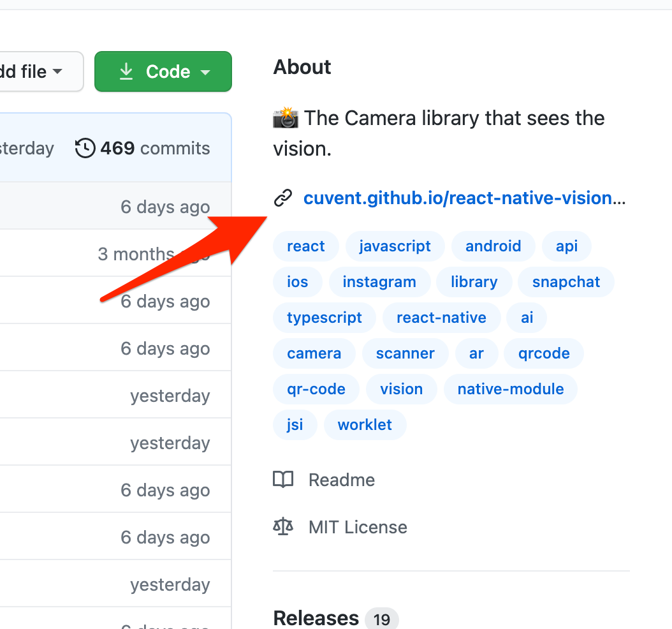
Task: Select the qr-code topic tag
Action: click(x=316, y=389)
